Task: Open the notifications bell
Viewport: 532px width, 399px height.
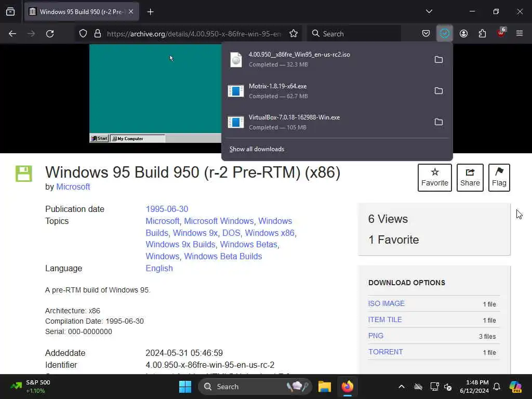Action: click(x=496, y=387)
